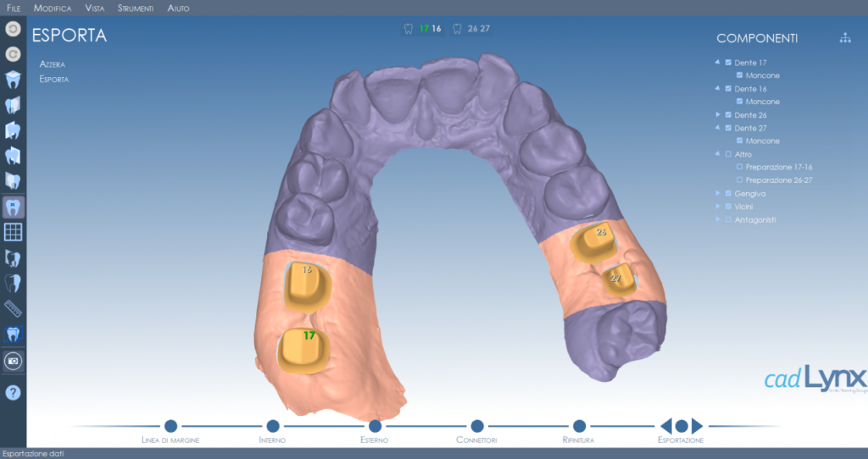This screenshot has height=459, width=868.
Task: Click the hierarchy tree icon beside Componenti
Action: coord(845,38)
